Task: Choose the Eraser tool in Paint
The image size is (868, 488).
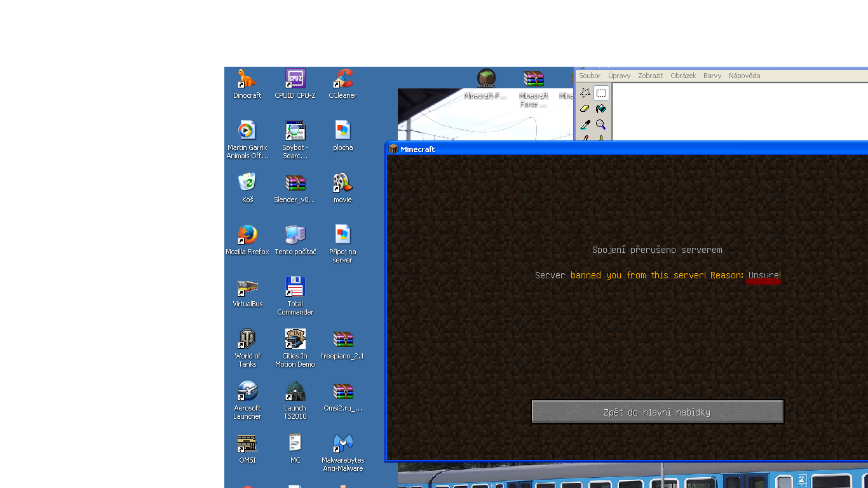Action: (585, 109)
